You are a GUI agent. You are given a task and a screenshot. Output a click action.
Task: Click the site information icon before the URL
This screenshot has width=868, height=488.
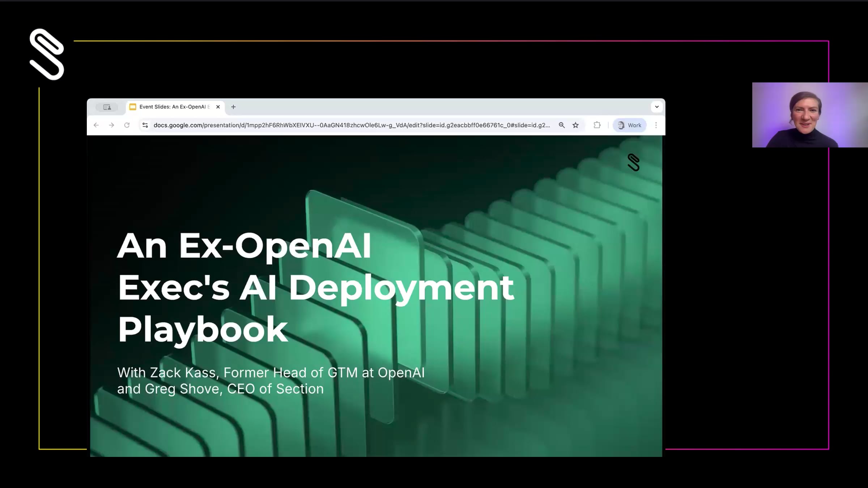(x=145, y=125)
